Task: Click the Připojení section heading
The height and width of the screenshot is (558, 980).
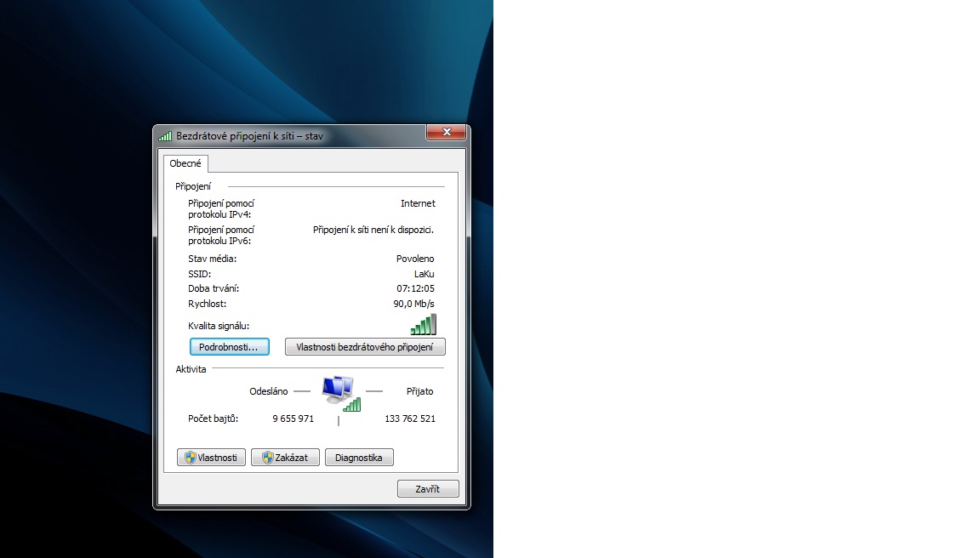Action: 193,186
